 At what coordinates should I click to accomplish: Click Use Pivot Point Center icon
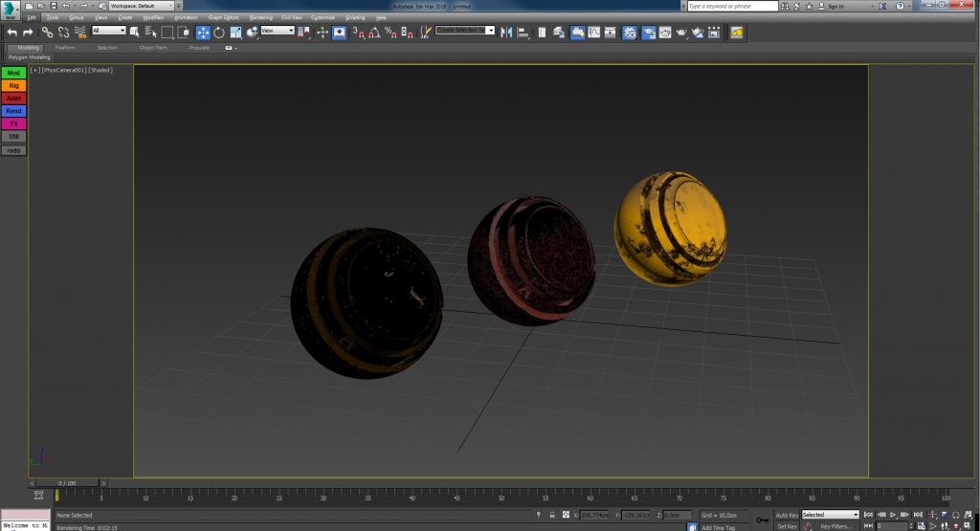click(x=303, y=33)
